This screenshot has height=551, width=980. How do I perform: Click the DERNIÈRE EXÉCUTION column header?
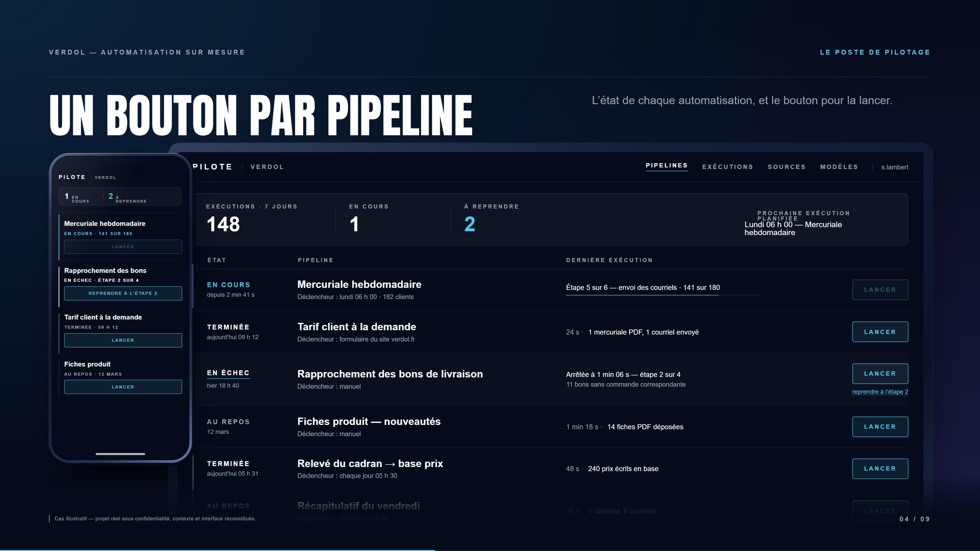tap(609, 260)
